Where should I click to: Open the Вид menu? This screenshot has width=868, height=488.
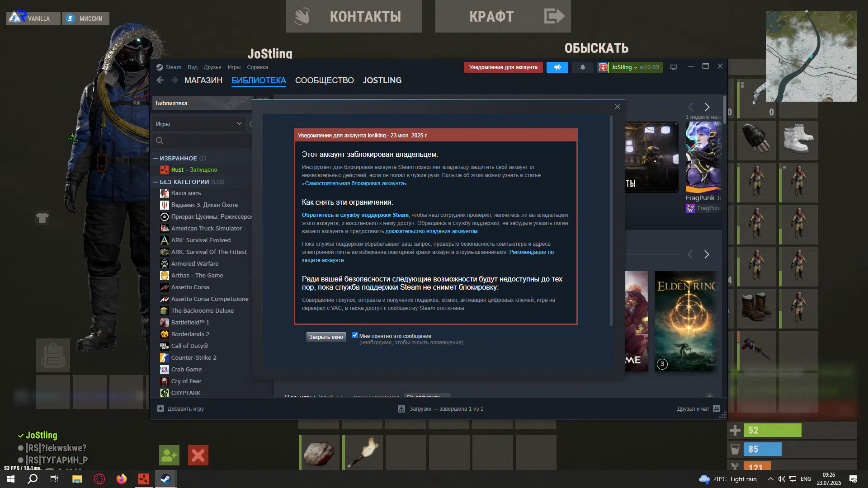193,67
